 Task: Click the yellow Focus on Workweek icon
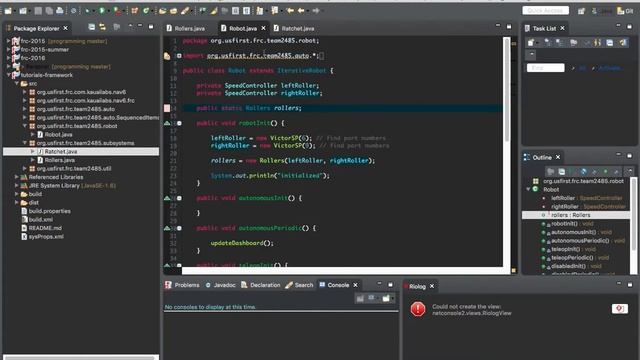coord(598,42)
